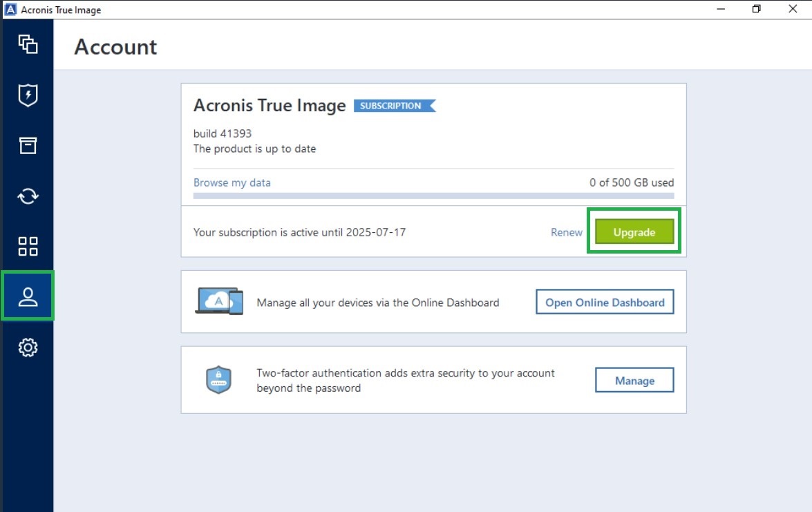Open the Settings gear icon
812x512 pixels.
coord(28,348)
